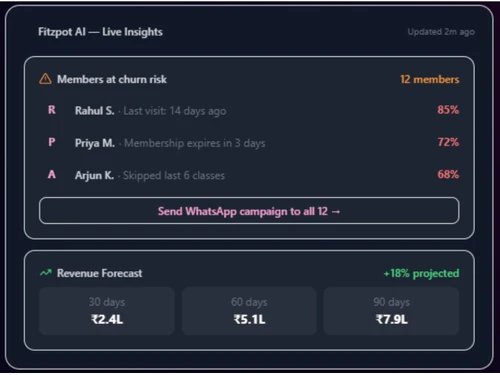The height and width of the screenshot is (375, 500).
Task: Select the 60 days forecast card
Action: [x=249, y=311]
